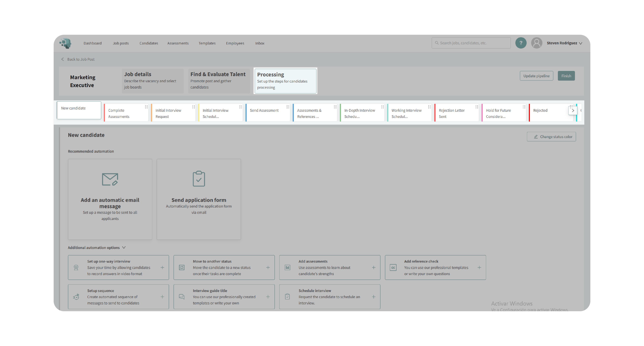The image size is (644, 346).
Task: Click the user avatar icon
Action: pos(536,43)
